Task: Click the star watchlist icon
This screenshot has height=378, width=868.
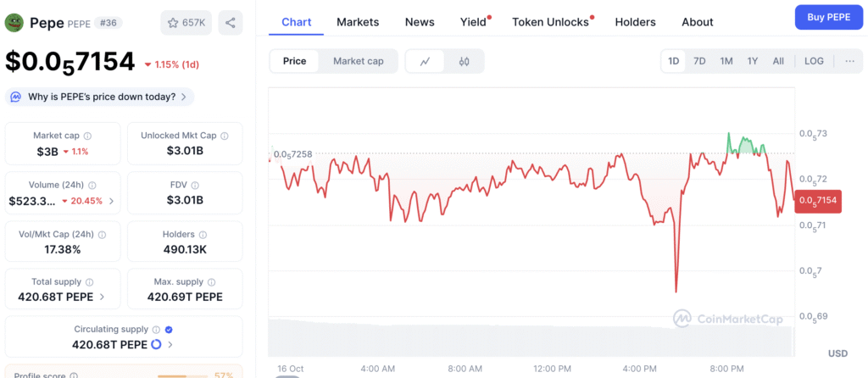Action: [x=172, y=22]
